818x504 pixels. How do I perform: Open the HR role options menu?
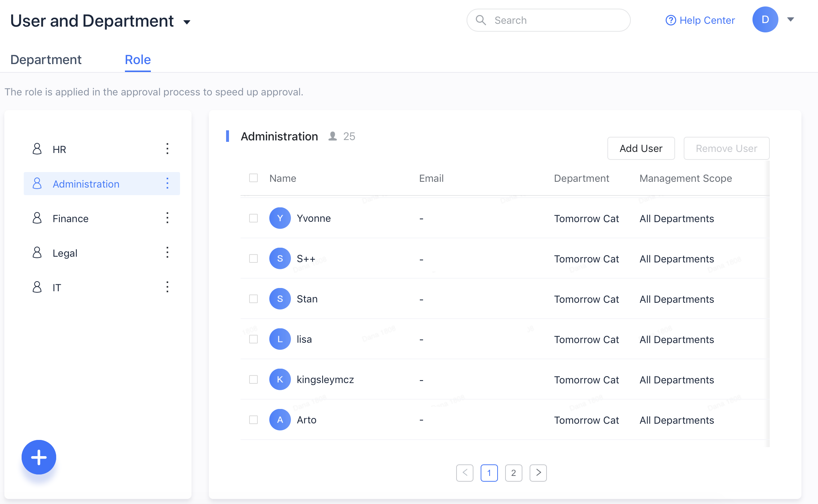click(x=167, y=149)
